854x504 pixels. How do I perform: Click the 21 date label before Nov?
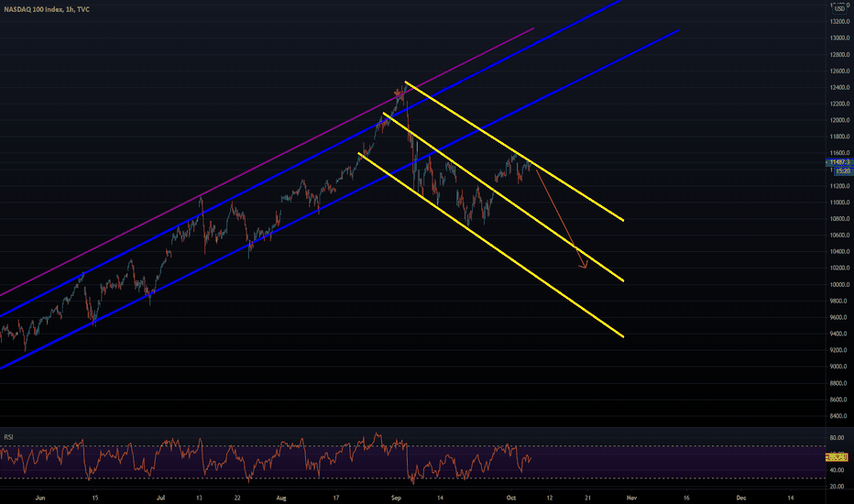coord(587,498)
